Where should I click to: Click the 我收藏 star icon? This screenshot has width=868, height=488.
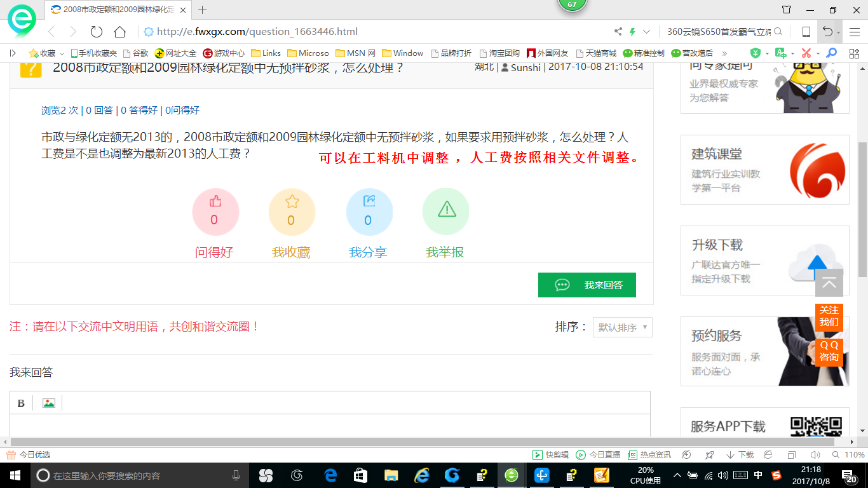292,201
